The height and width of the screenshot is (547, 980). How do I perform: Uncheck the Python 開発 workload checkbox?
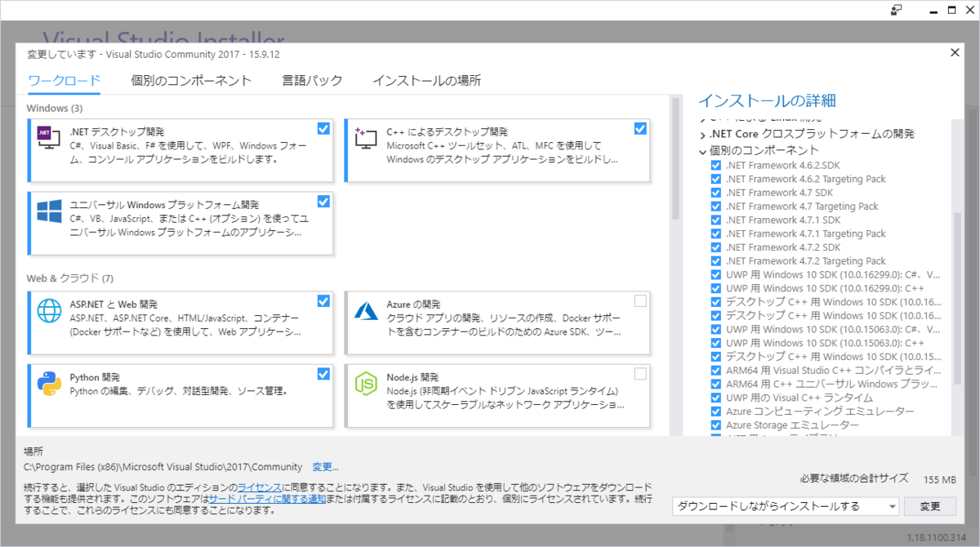click(323, 374)
